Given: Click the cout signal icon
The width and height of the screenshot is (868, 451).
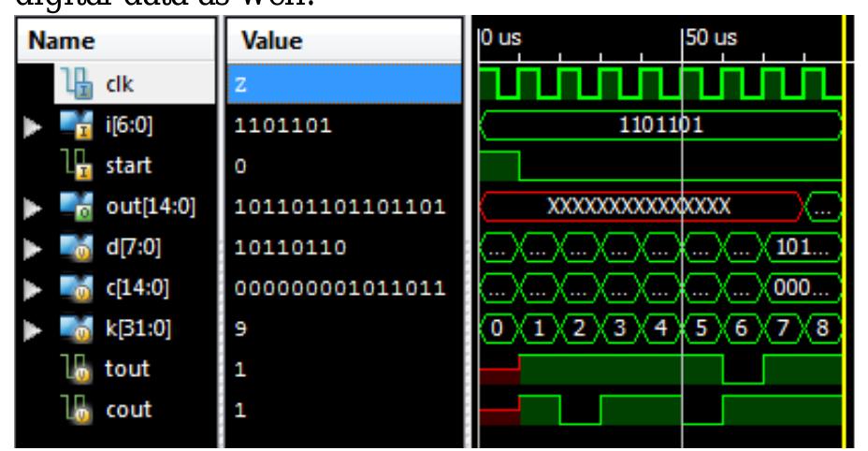Looking at the screenshot, I should [x=76, y=410].
